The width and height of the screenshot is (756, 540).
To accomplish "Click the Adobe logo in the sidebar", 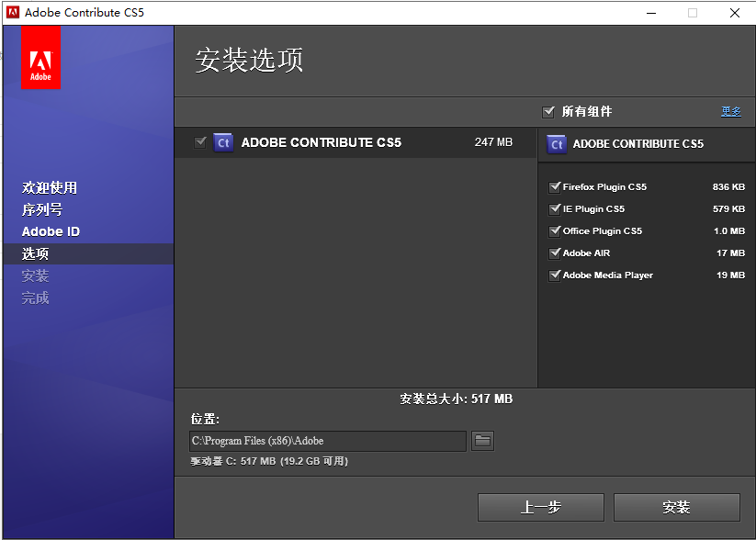I will [40, 57].
